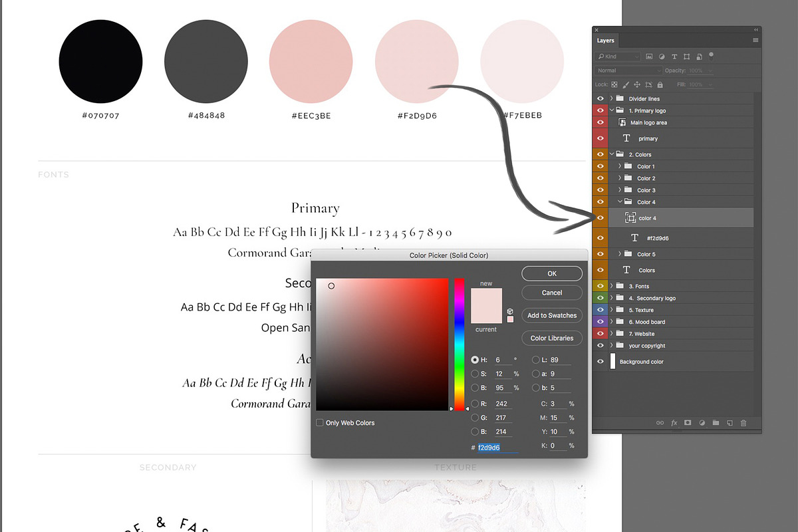Open the Kind filter dropdown
Image resolution: width=798 pixels, height=532 pixels.
[x=618, y=57]
